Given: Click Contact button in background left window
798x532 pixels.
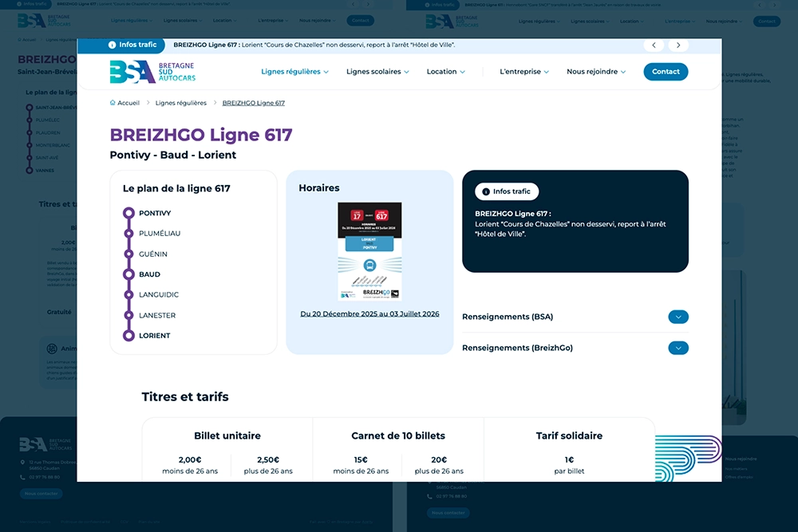Looking at the screenshot, I should 361,21.
